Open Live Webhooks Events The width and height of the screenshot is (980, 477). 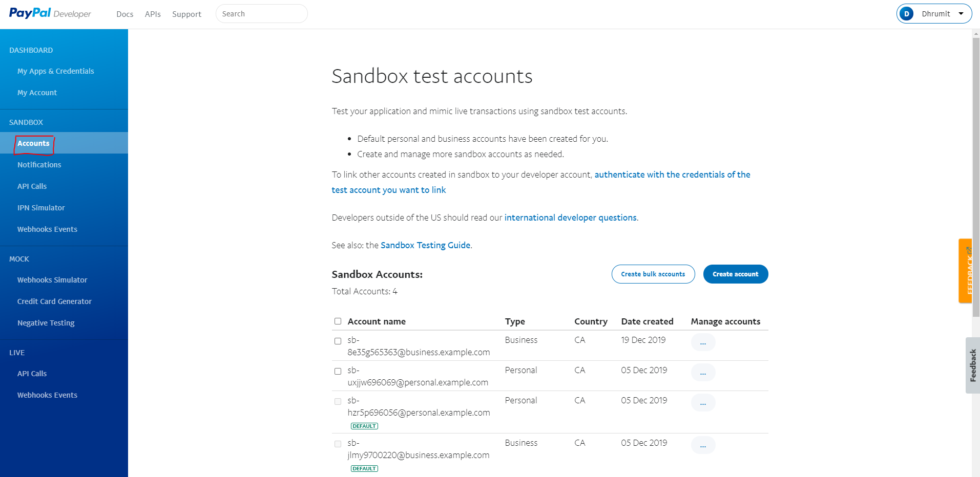[x=47, y=395]
